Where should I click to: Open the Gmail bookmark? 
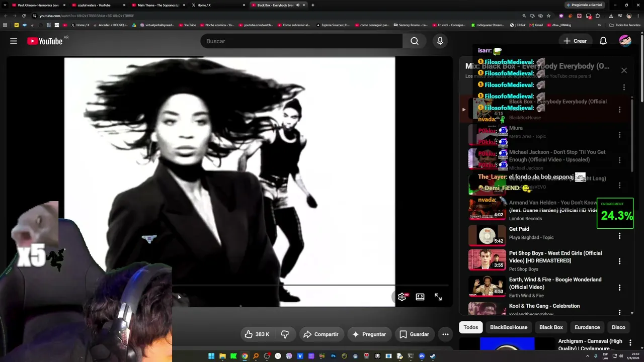536,25
